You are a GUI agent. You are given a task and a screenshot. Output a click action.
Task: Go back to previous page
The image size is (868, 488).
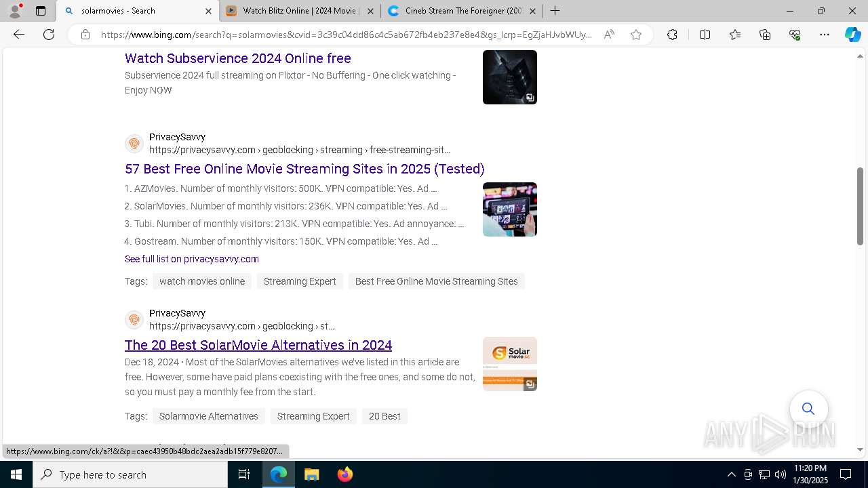19,35
